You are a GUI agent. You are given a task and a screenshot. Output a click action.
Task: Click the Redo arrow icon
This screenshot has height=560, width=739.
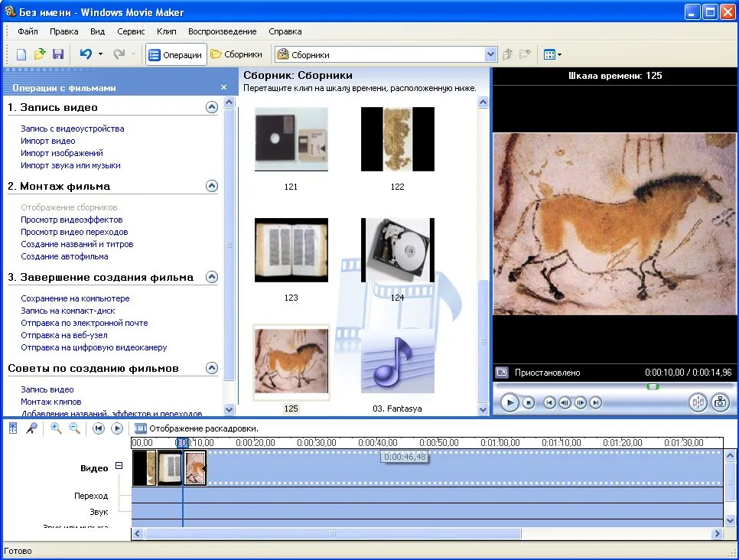(119, 54)
